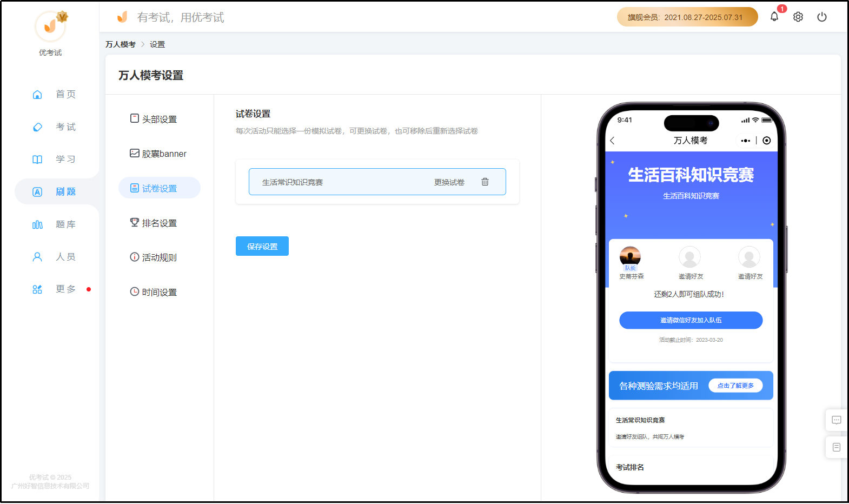This screenshot has width=849, height=504.
Task: Click 考试排名 heading in phone preview
Action: pyautogui.click(x=630, y=467)
